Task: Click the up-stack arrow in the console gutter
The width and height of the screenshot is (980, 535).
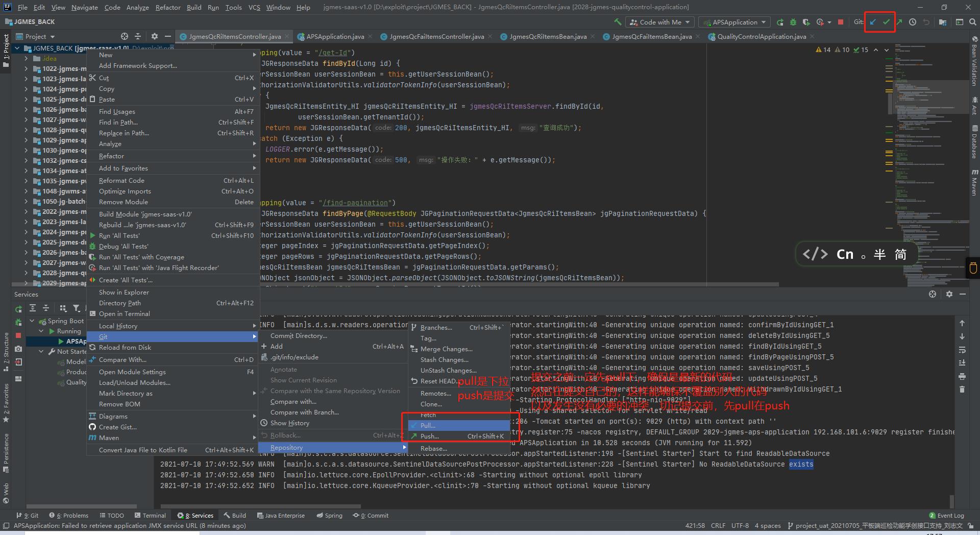Action: (962, 323)
